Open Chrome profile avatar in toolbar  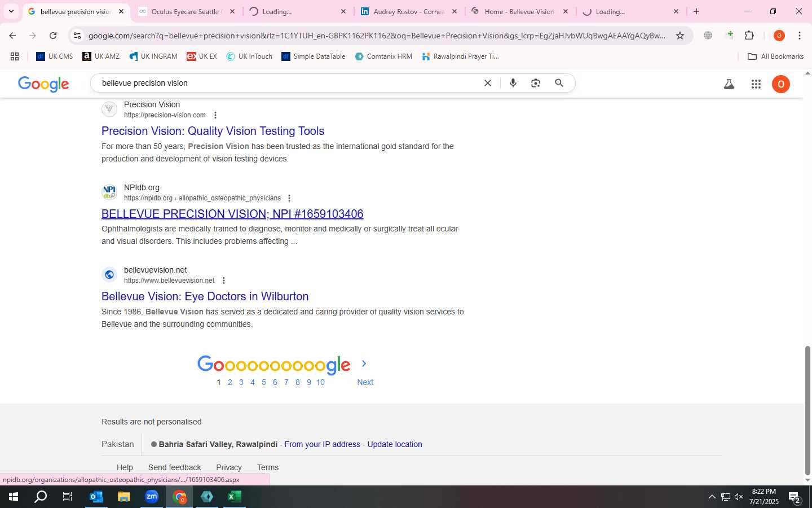[x=779, y=36]
